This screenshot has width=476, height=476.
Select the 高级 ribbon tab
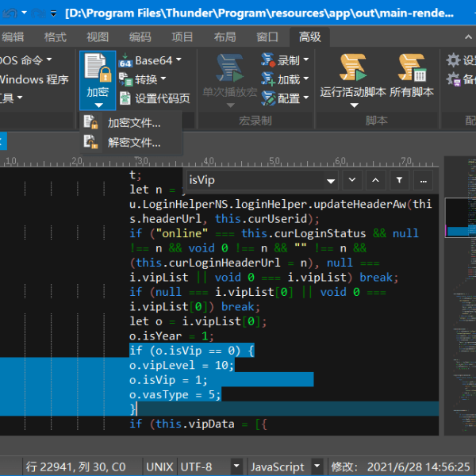coord(310,37)
